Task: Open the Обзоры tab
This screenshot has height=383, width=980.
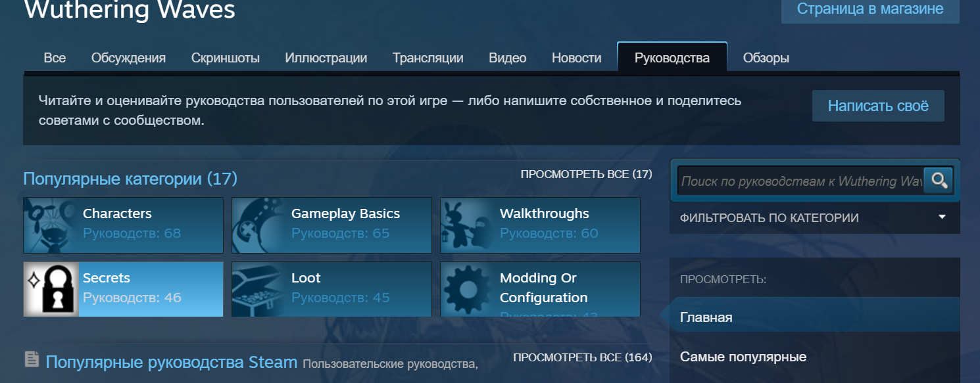Action: [766, 58]
